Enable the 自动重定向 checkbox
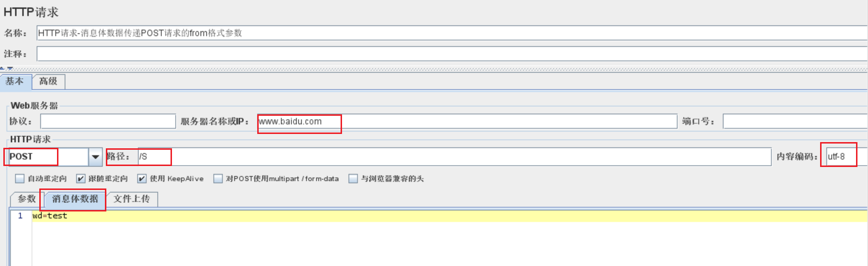 coord(20,178)
